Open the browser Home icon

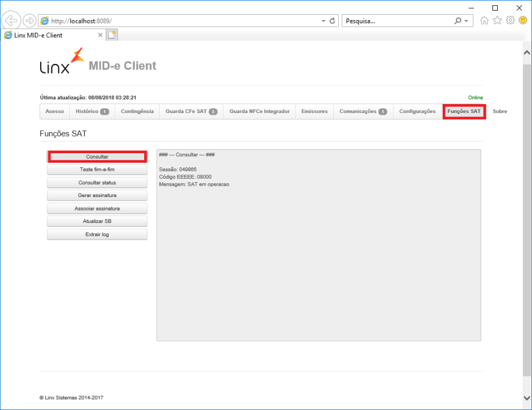pyautogui.click(x=484, y=21)
